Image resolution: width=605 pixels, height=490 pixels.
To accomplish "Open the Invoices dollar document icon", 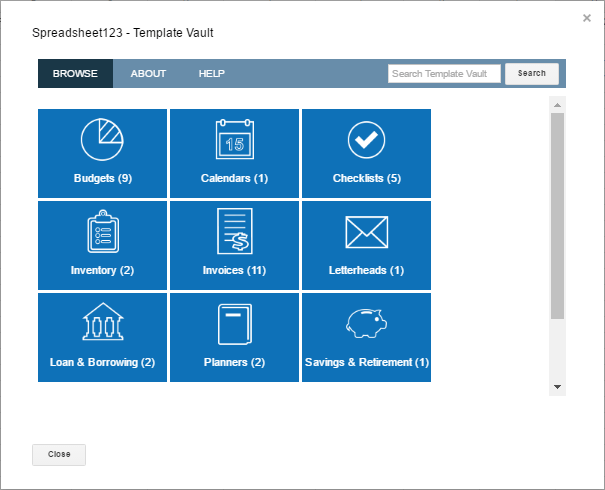I will click(x=235, y=231).
